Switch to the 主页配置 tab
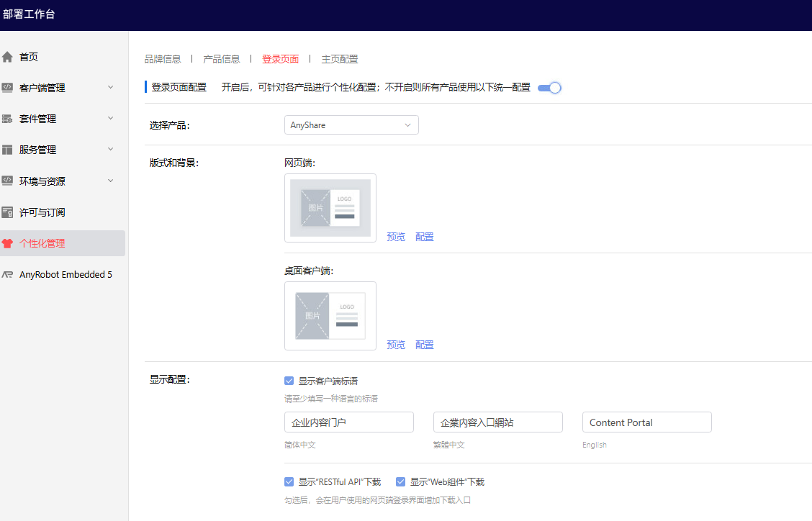This screenshot has height=521, width=812. pos(340,59)
